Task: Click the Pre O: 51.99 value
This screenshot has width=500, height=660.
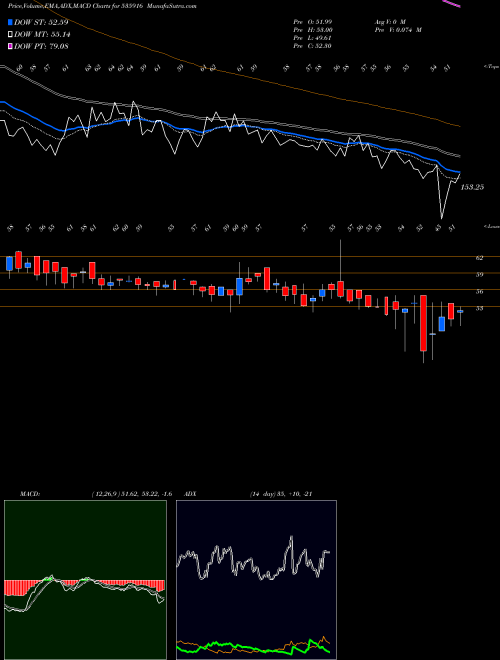Action: click(312, 21)
